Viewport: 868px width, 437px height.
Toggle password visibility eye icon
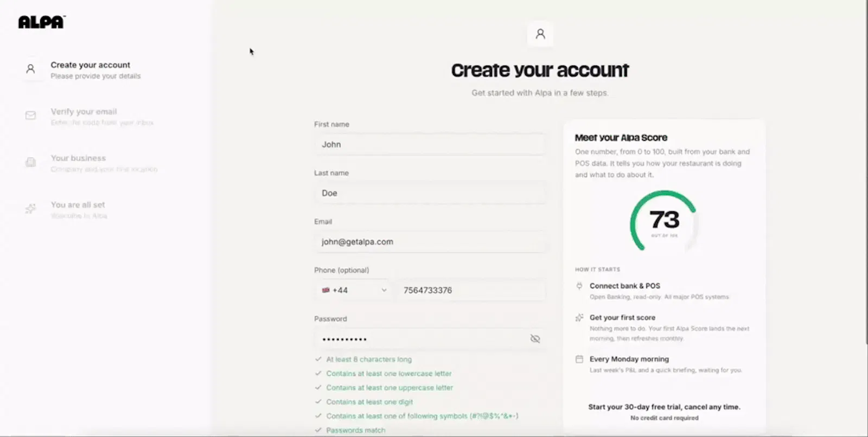point(535,339)
